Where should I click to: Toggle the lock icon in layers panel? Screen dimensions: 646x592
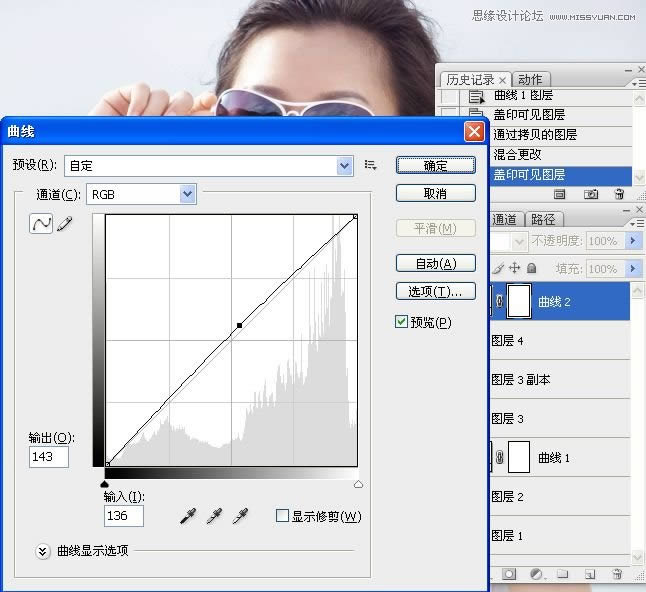coord(531,268)
